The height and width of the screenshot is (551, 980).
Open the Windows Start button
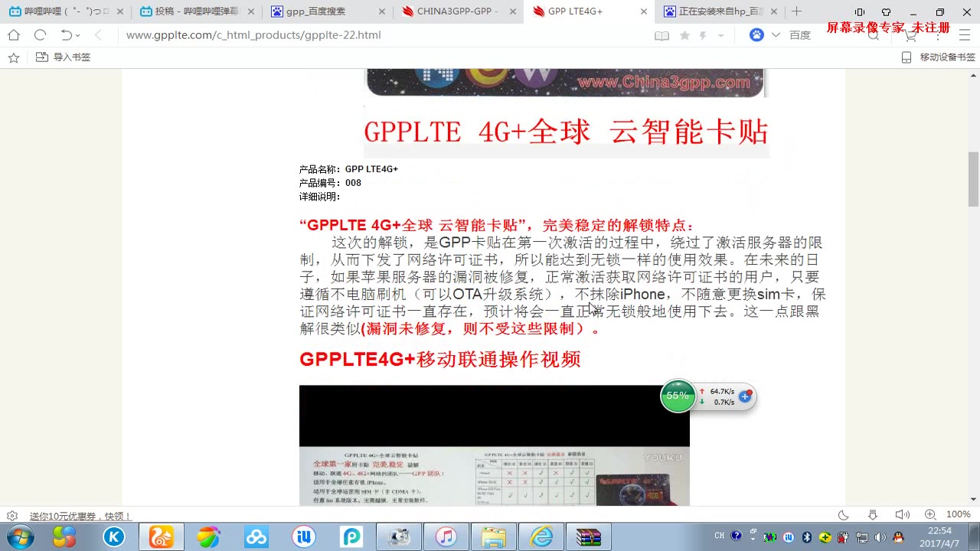point(20,537)
